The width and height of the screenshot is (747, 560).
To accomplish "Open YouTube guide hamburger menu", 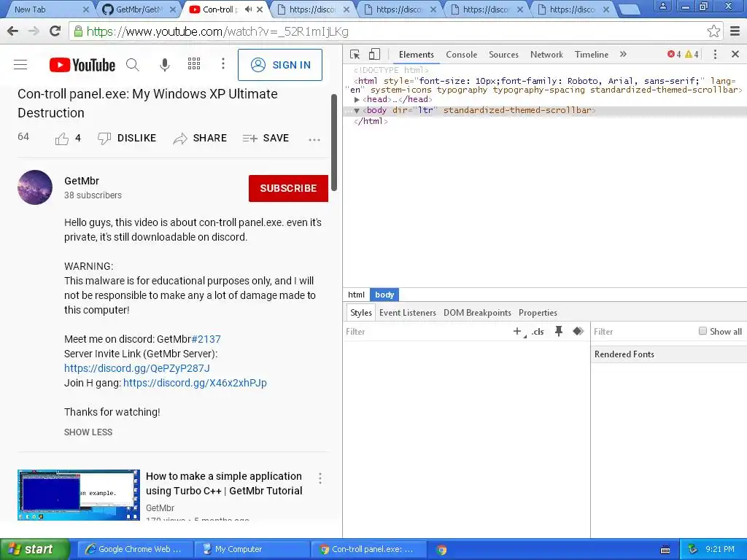I will coord(20,65).
